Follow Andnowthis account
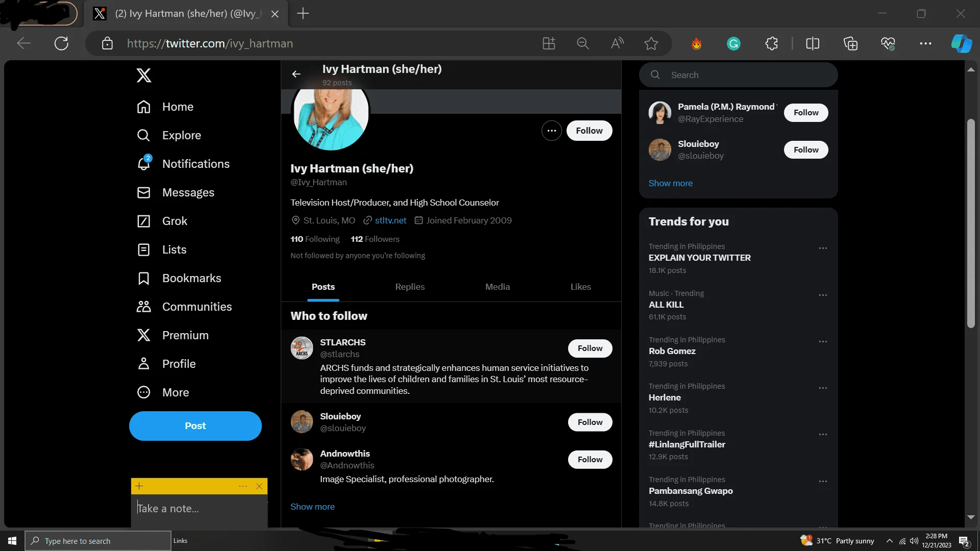The image size is (980, 551). point(590,460)
